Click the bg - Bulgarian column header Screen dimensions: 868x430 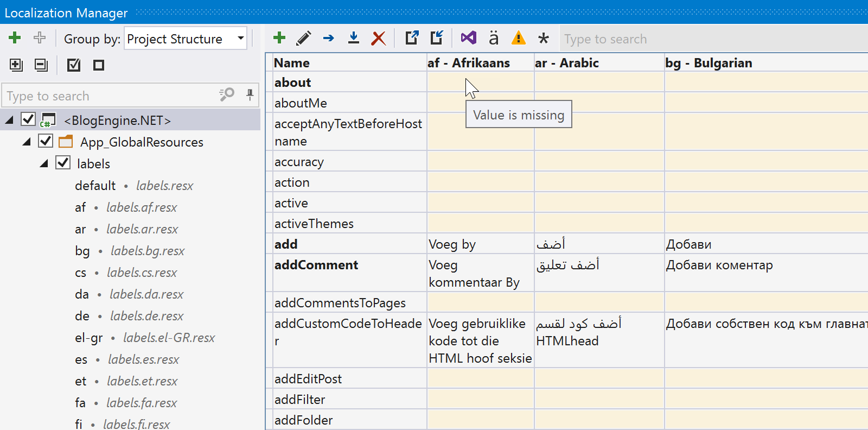[x=766, y=63]
